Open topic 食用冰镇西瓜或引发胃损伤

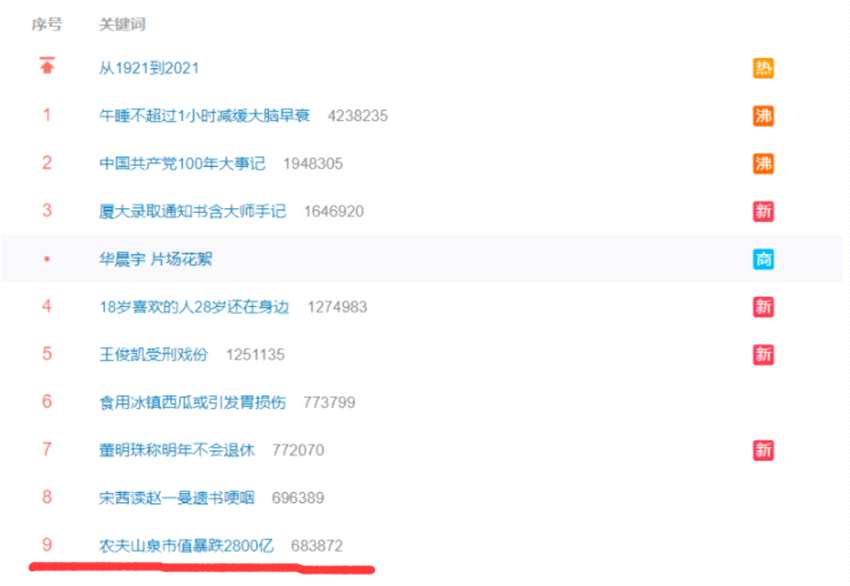click(192, 402)
